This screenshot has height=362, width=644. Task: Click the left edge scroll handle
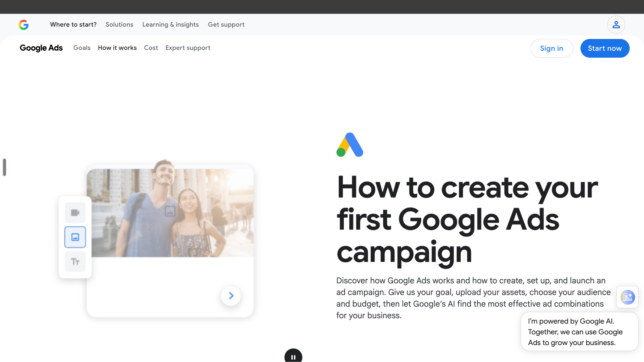(4, 167)
